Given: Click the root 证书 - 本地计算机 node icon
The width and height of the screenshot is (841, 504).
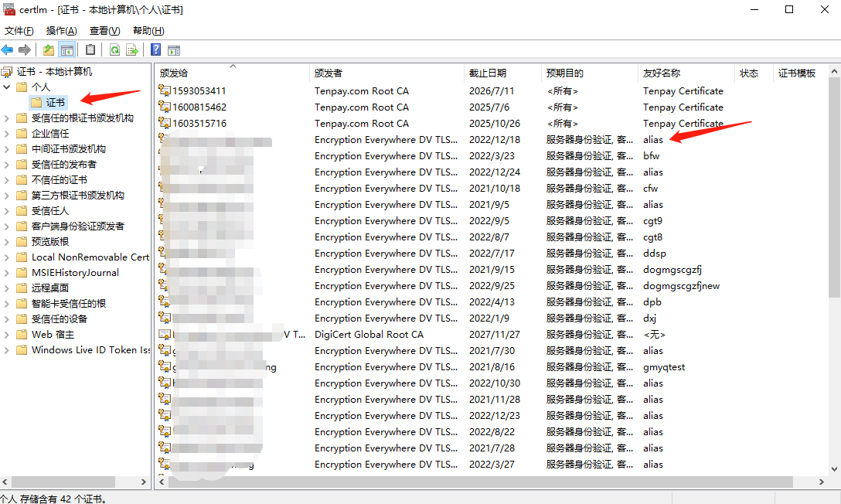Looking at the screenshot, I should point(7,71).
